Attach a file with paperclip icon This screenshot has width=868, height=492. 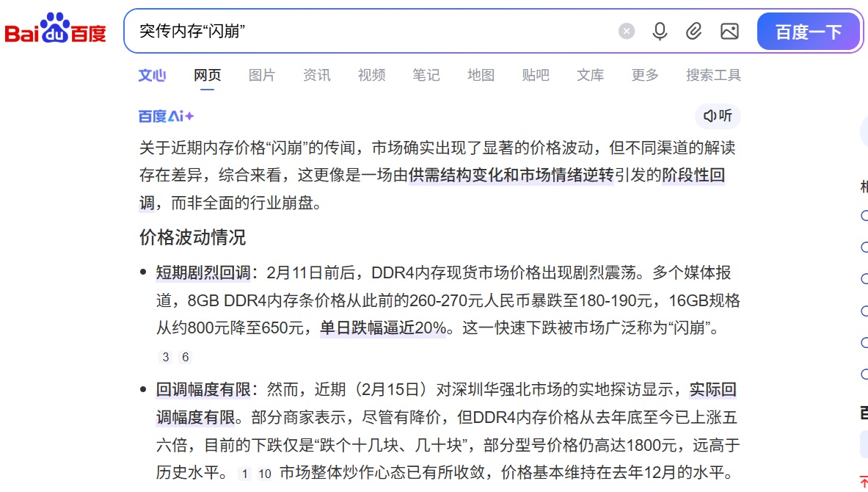coord(693,31)
